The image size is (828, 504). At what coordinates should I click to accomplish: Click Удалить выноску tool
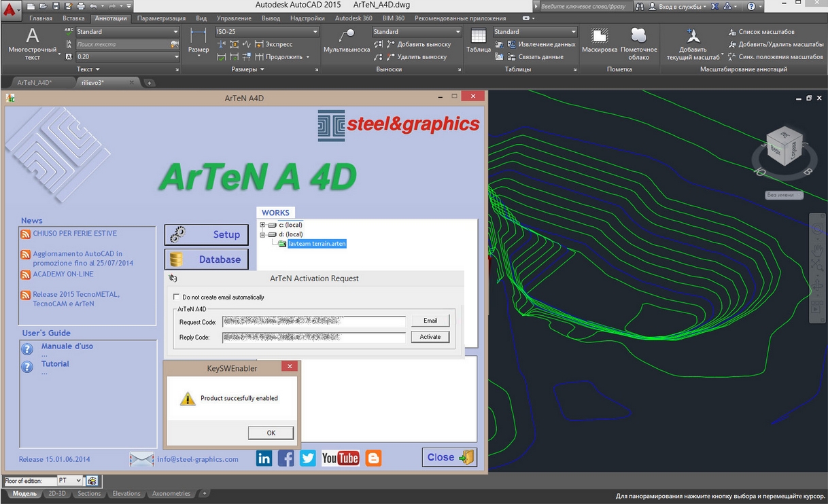click(x=416, y=57)
